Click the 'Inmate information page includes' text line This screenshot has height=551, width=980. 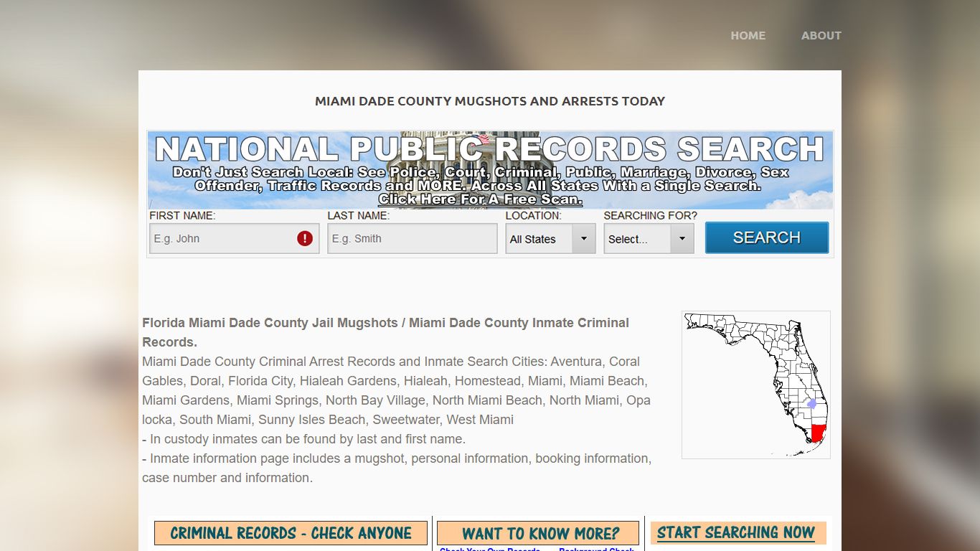pyautogui.click(x=397, y=468)
